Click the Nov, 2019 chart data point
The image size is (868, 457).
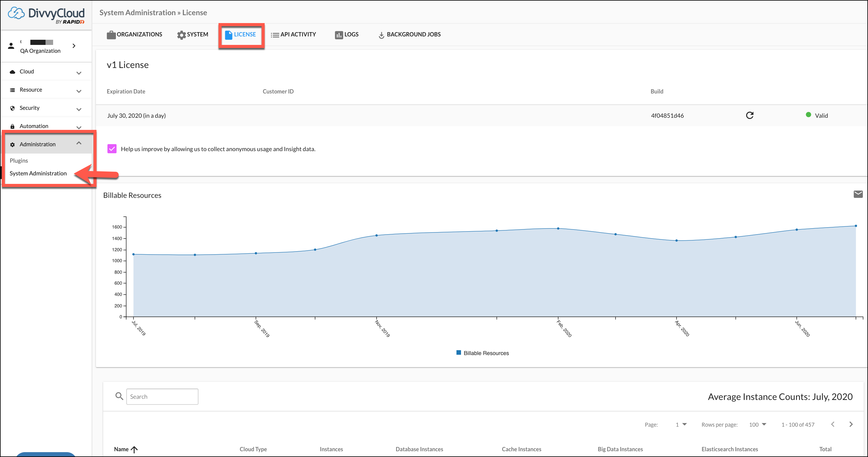(376, 235)
